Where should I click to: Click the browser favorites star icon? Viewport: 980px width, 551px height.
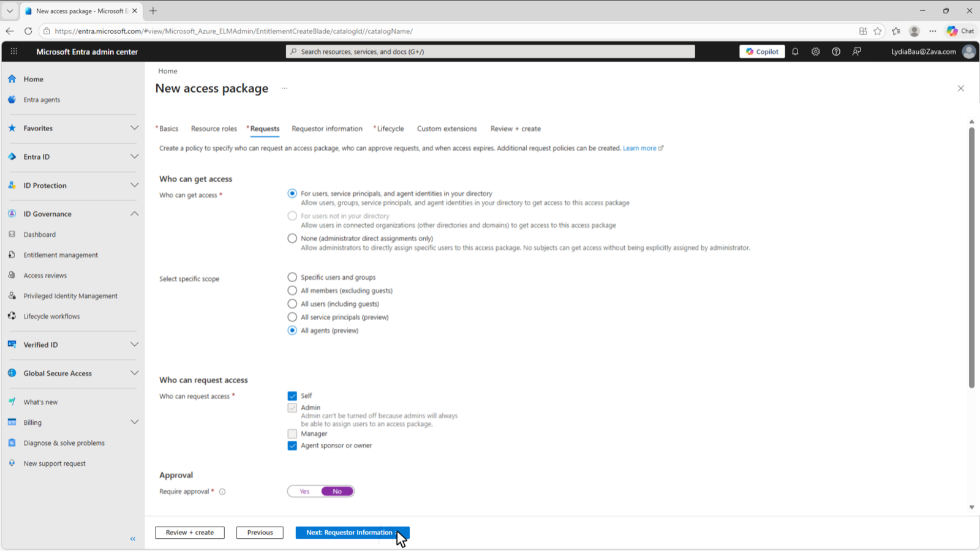[878, 31]
